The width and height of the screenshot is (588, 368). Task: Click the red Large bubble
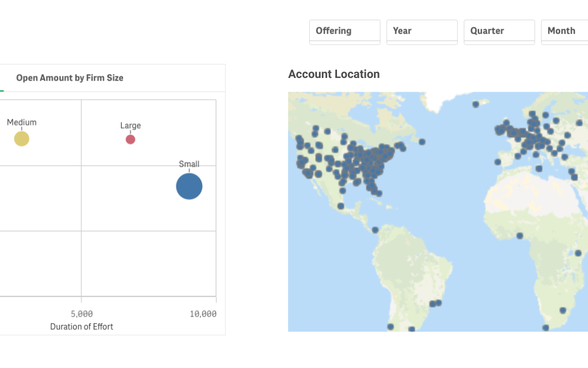point(130,140)
